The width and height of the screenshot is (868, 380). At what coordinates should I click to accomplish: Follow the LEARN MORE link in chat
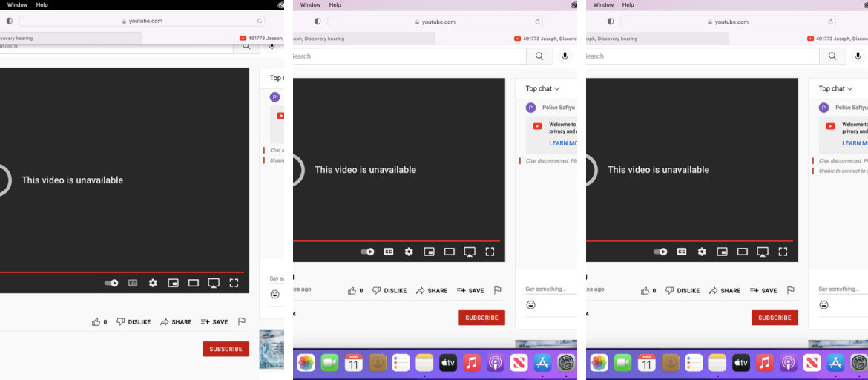coord(562,143)
